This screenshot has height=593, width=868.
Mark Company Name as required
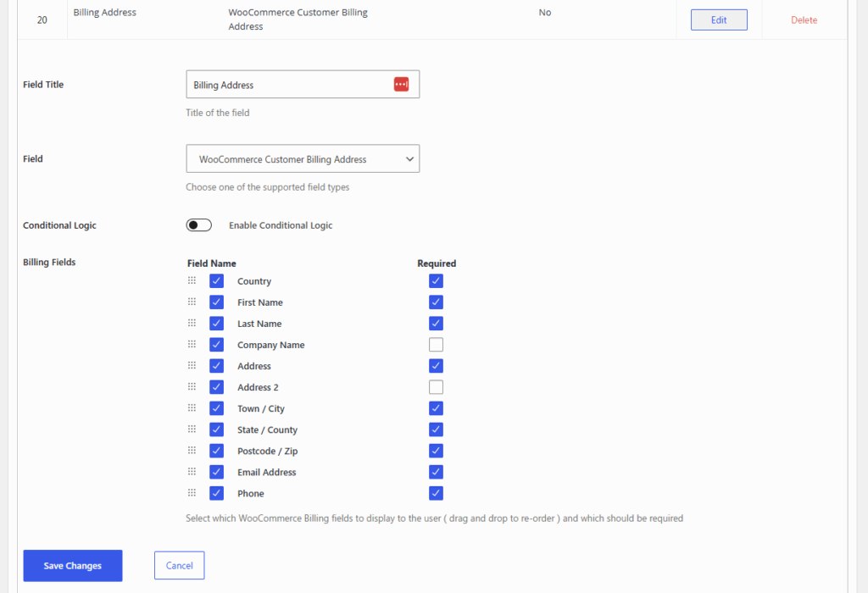tap(436, 345)
